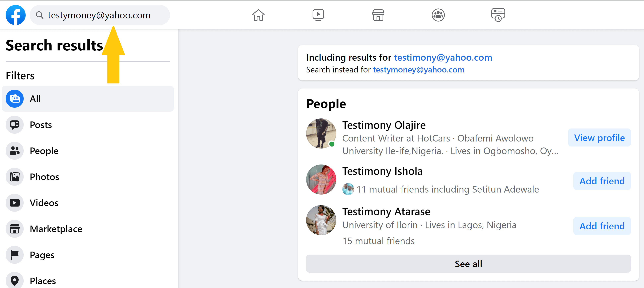
Task: Select All filter toggle
Action: tap(88, 98)
